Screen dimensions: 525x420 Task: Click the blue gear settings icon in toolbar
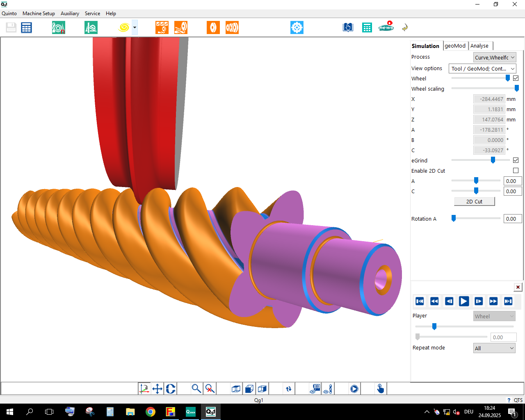point(297,27)
